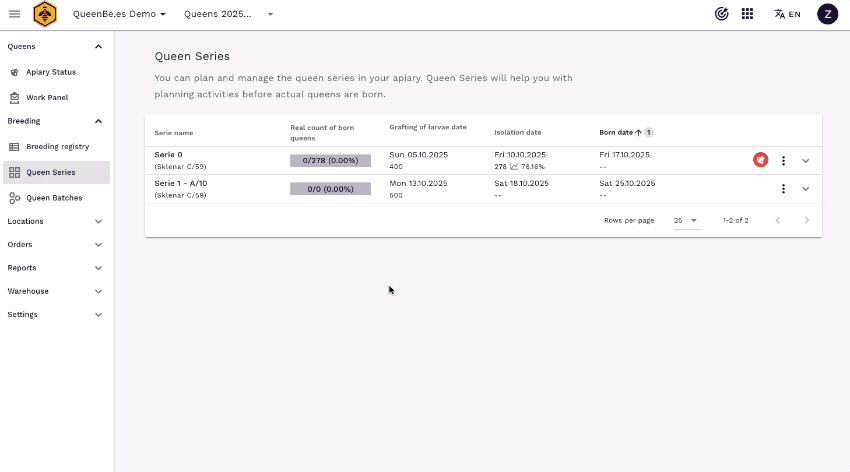The width and height of the screenshot is (850, 472).
Task: Expand the Locations sidebar section
Action: (x=55, y=221)
